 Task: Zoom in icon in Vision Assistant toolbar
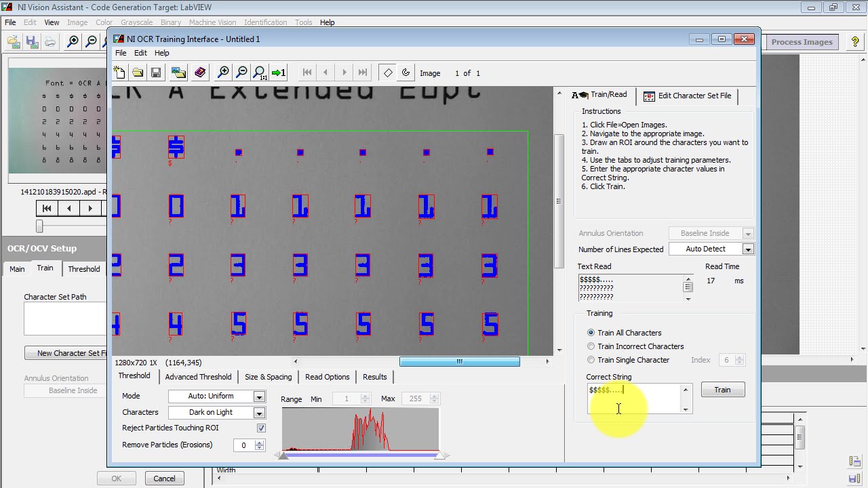[x=73, y=42]
